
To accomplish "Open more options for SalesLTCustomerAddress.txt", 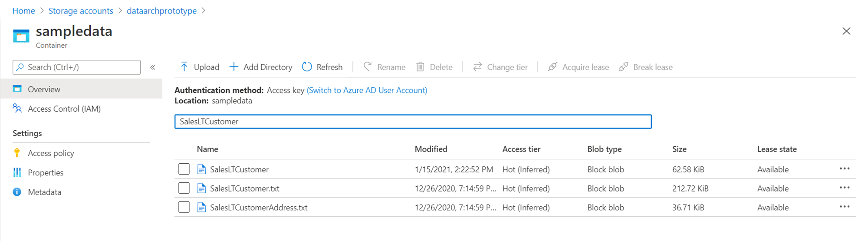I will (844, 207).
